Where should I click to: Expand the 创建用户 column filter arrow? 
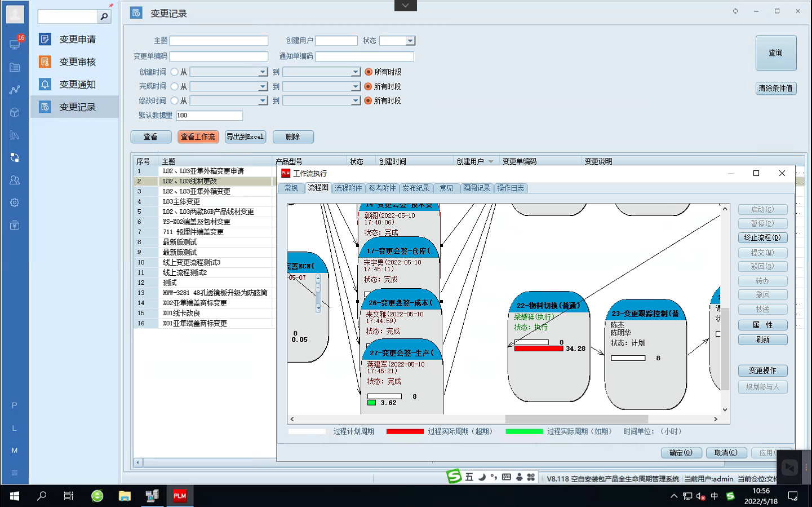click(x=491, y=161)
